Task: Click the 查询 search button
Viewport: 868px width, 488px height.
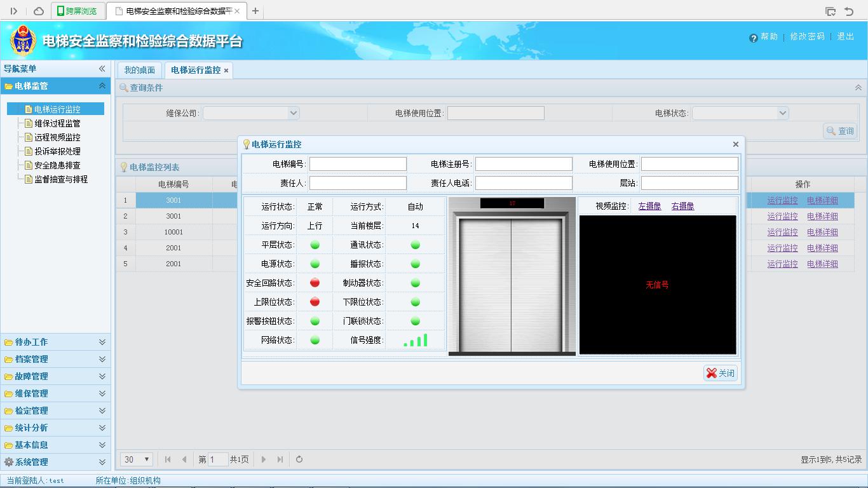Action: (840, 131)
